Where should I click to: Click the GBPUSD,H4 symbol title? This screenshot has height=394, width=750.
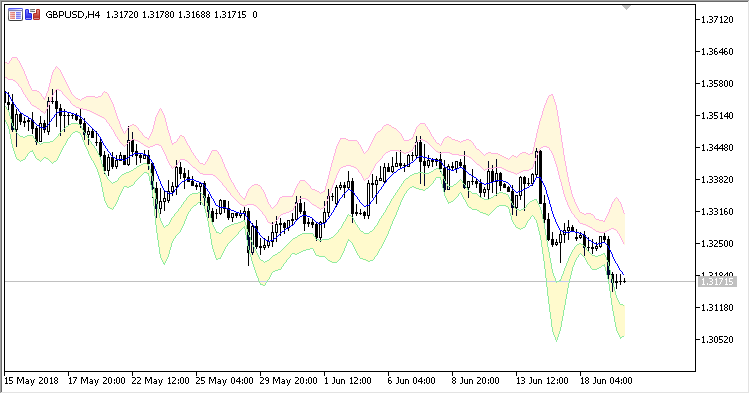[73, 15]
